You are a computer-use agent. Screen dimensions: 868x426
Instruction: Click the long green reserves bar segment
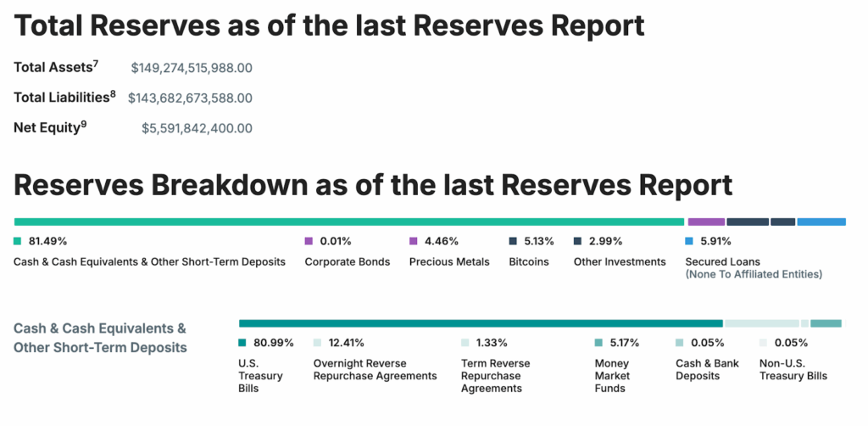pos(349,222)
